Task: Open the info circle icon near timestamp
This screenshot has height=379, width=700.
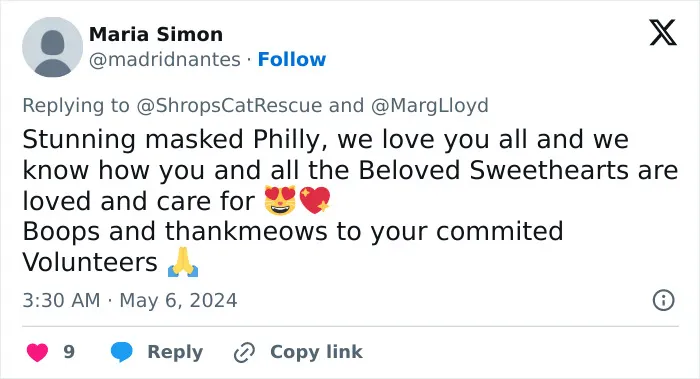Action: [663, 300]
